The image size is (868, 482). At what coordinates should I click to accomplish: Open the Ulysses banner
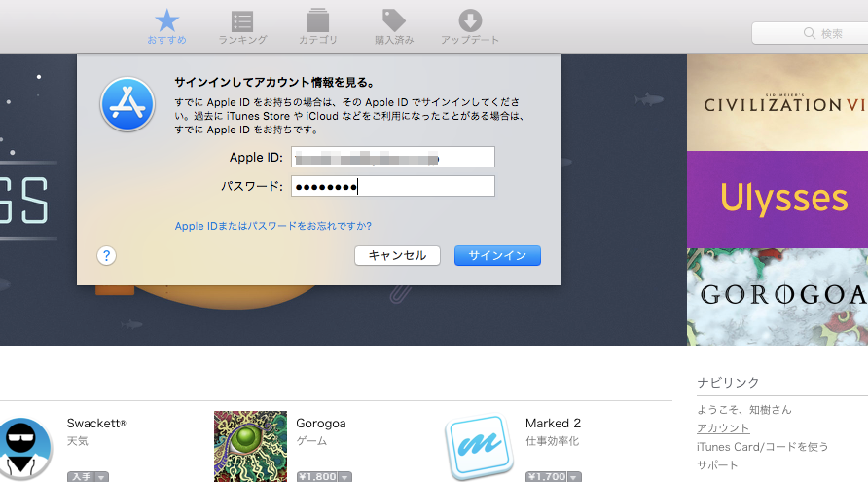coord(778,200)
